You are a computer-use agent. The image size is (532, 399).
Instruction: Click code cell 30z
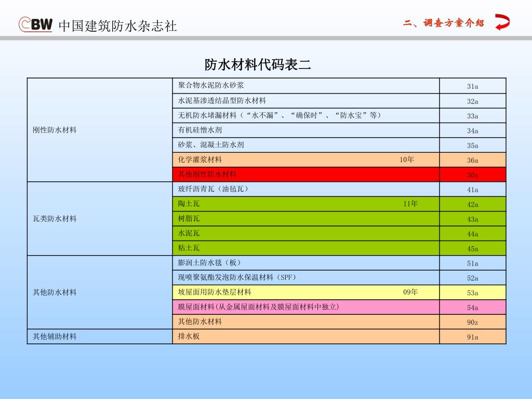(x=473, y=175)
